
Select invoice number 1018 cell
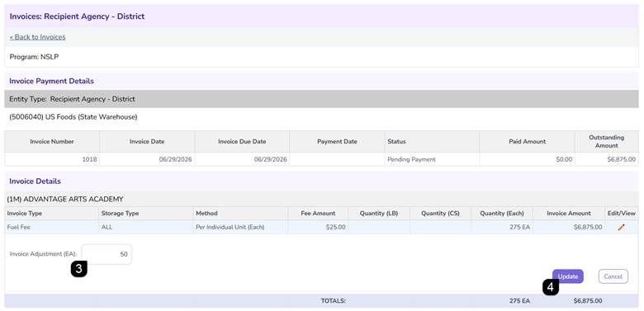click(x=52, y=159)
